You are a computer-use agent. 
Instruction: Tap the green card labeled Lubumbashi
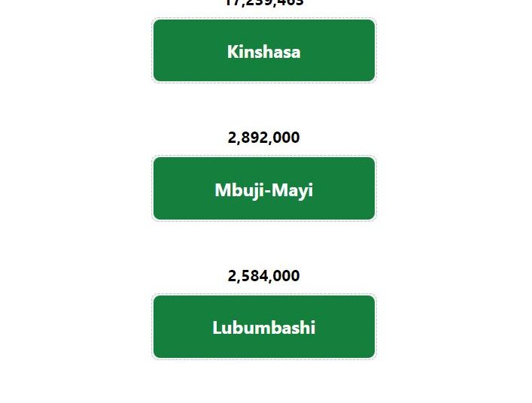pyautogui.click(x=264, y=327)
